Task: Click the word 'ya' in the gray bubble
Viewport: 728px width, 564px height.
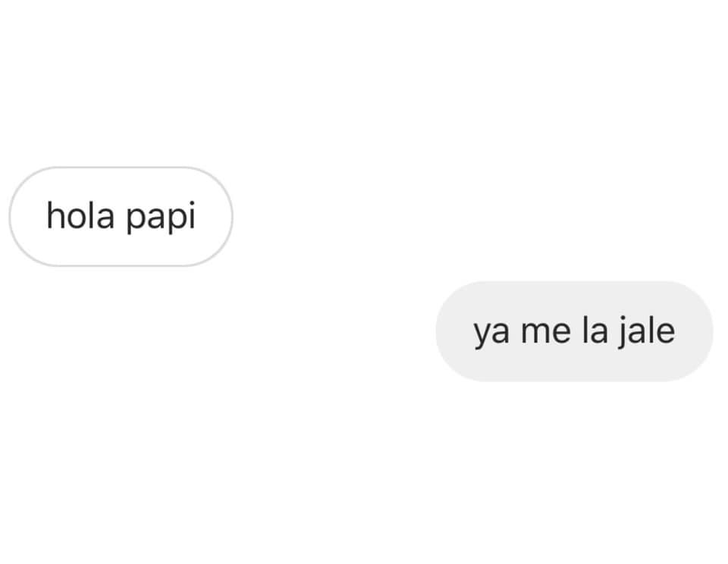Action: click(x=491, y=332)
